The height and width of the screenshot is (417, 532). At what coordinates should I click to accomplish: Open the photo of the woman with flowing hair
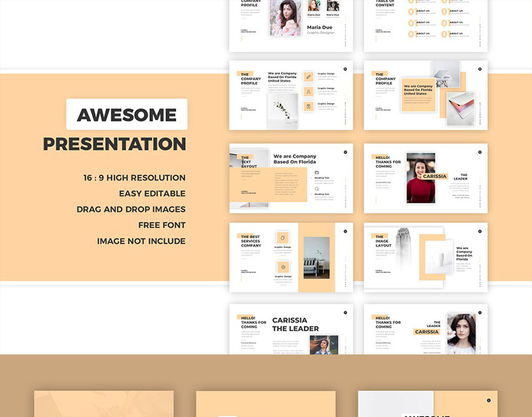point(324,345)
